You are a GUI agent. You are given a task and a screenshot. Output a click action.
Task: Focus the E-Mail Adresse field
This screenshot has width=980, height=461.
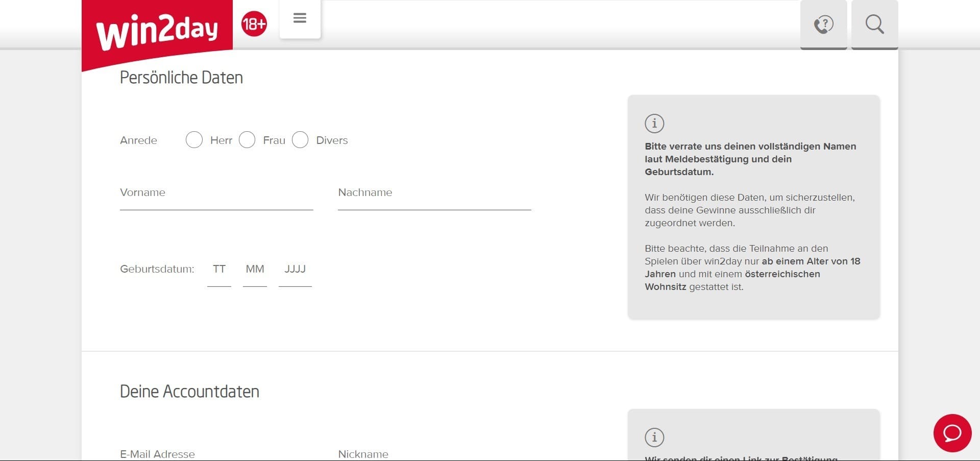click(x=216, y=454)
